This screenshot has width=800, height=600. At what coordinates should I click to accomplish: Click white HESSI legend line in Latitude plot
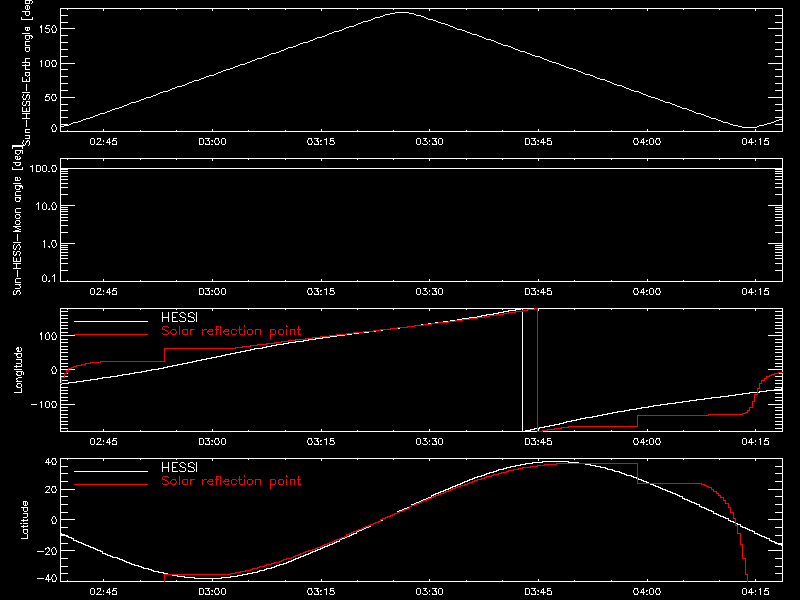pos(111,471)
